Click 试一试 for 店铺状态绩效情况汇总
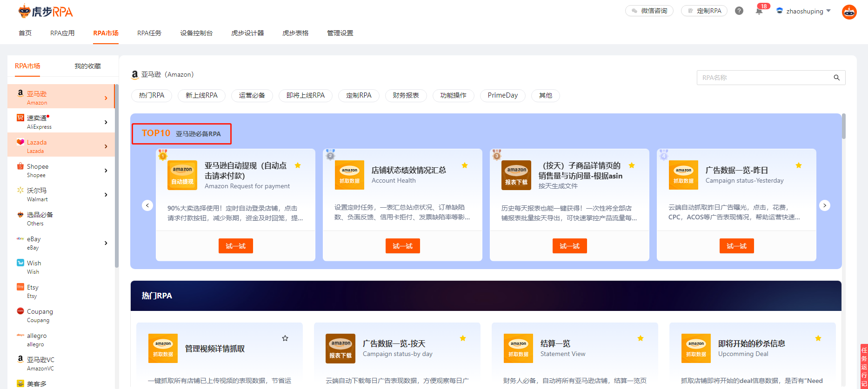The width and height of the screenshot is (868, 389). click(403, 246)
